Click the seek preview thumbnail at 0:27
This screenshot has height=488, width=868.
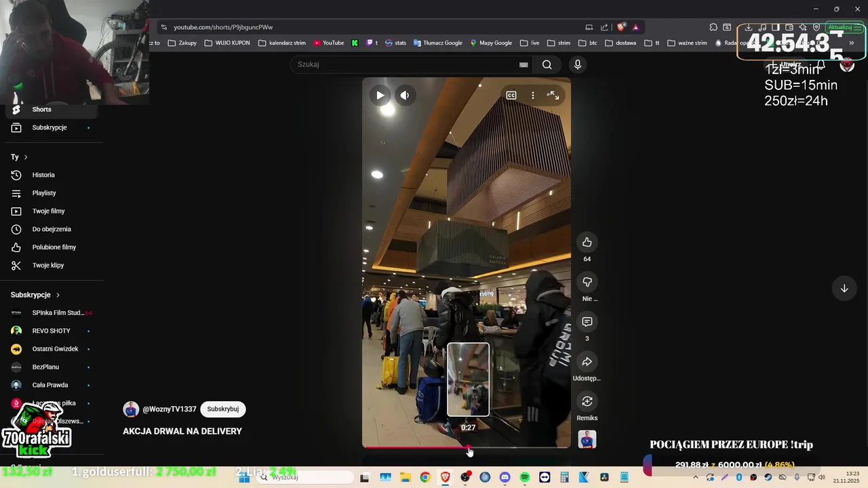click(x=468, y=380)
